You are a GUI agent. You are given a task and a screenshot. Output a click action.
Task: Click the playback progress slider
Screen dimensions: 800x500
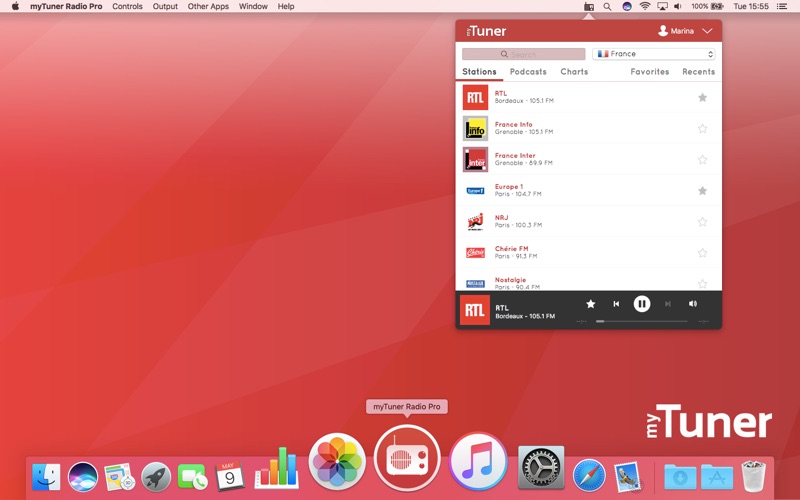(642, 321)
